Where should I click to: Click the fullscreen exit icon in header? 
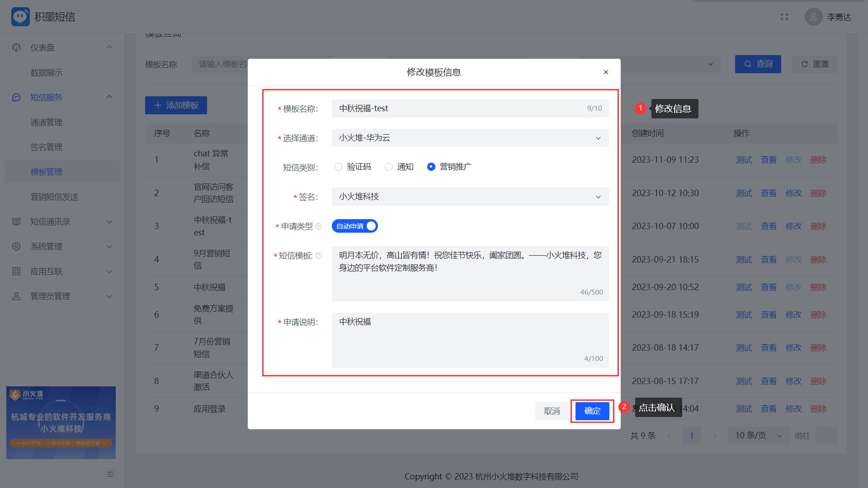pos(784,17)
